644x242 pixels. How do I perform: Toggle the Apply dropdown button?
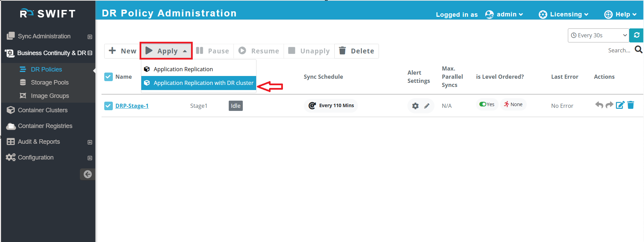(166, 51)
